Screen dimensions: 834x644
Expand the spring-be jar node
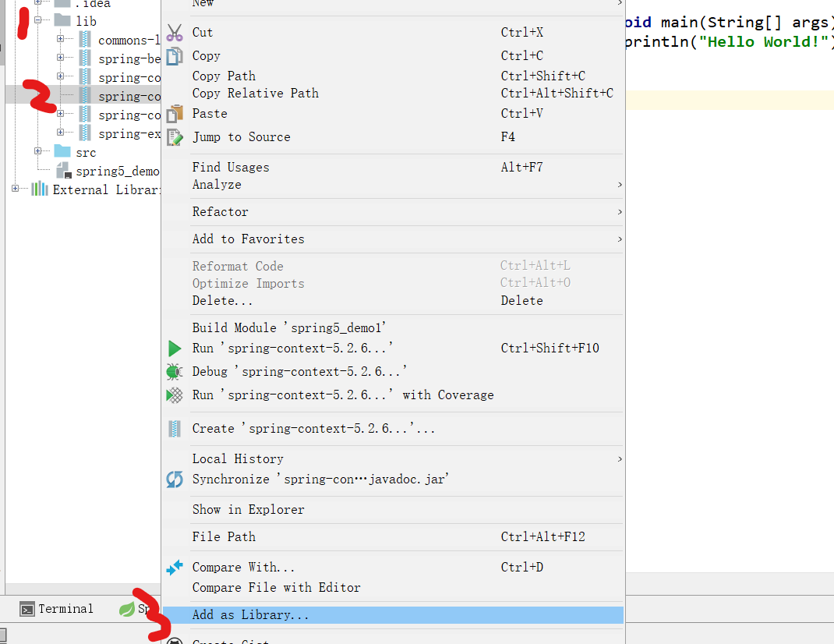[60, 58]
